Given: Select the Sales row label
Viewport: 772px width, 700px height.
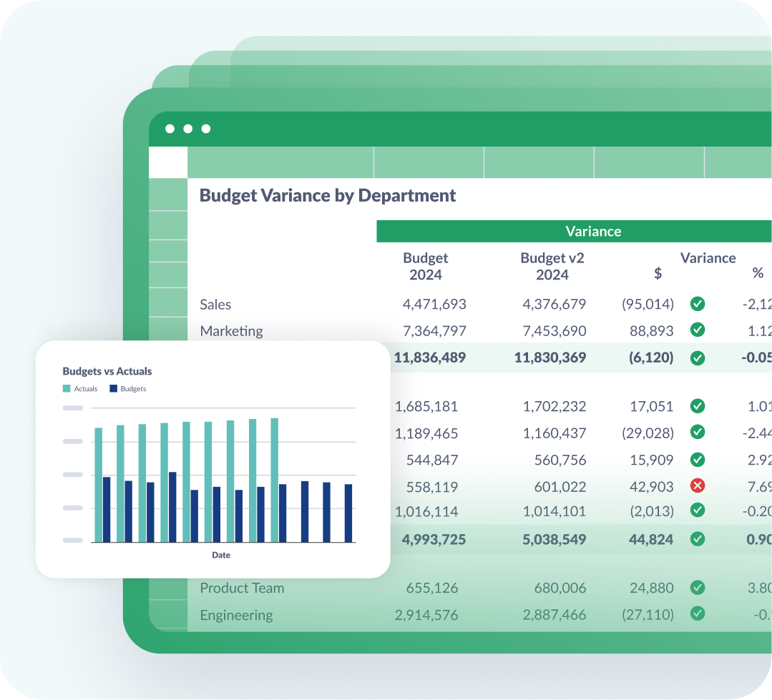Looking at the screenshot, I should 215,305.
